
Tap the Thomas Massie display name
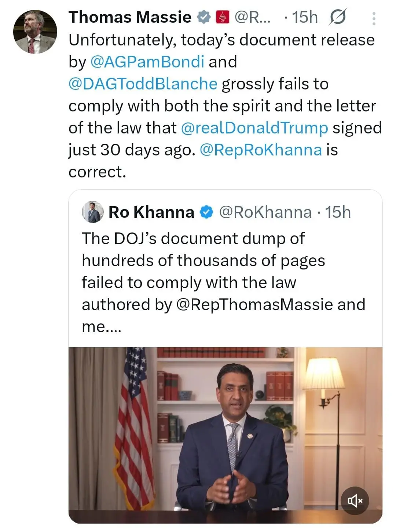pos(130,17)
